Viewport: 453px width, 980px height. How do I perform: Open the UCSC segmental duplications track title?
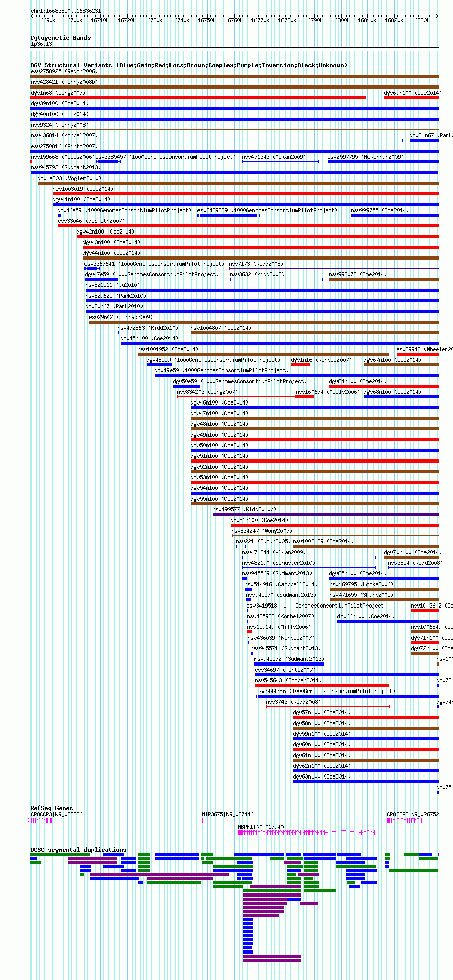click(78, 850)
